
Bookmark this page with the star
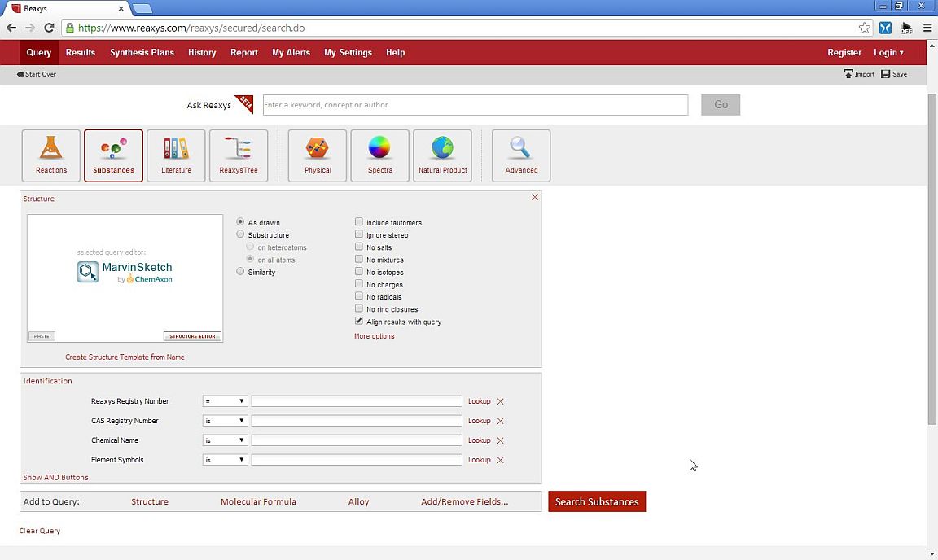click(x=865, y=28)
